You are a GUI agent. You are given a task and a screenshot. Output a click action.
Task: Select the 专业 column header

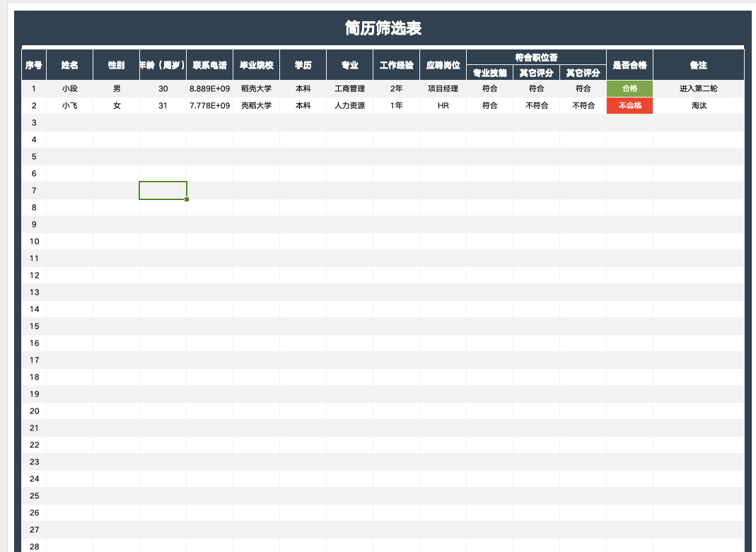pyautogui.click(x=350, y=65)
